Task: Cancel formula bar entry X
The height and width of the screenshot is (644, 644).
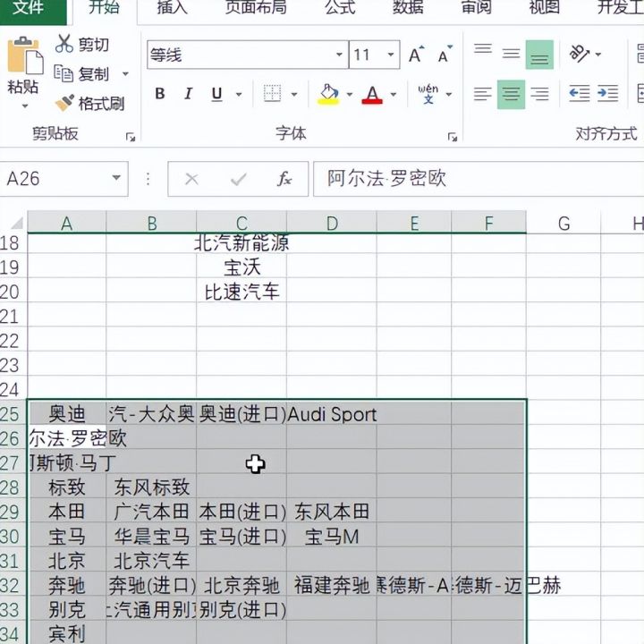Action: (191, 179)
